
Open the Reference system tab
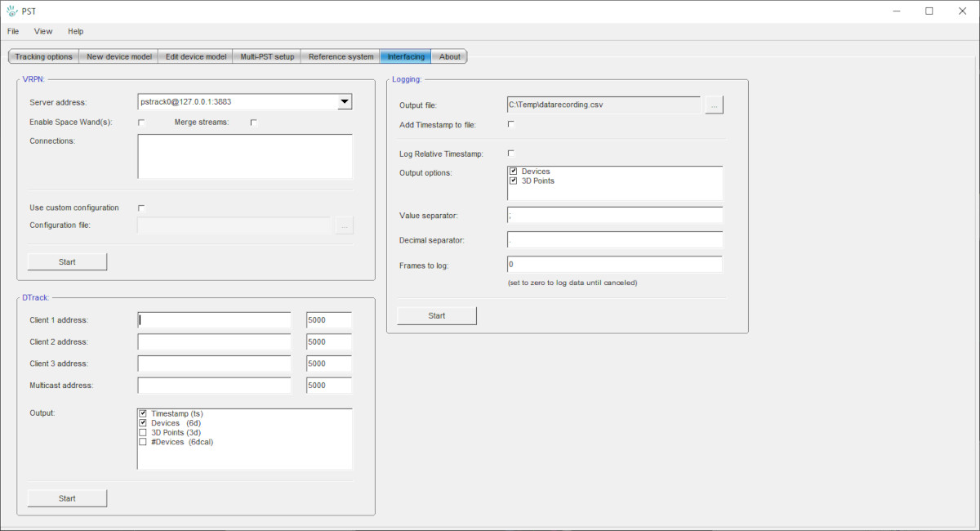(341, 56)
